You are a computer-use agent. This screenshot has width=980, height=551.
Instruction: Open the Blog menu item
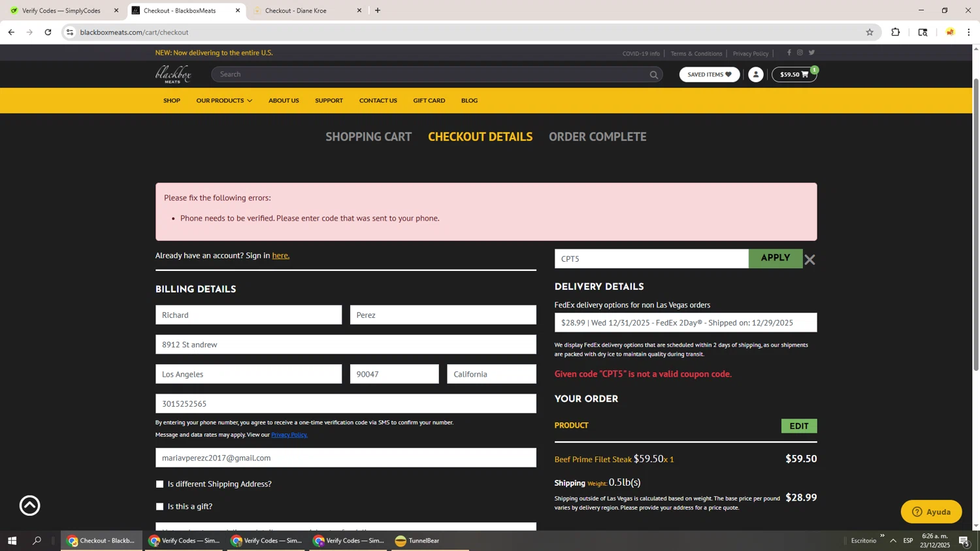point(469,101)
